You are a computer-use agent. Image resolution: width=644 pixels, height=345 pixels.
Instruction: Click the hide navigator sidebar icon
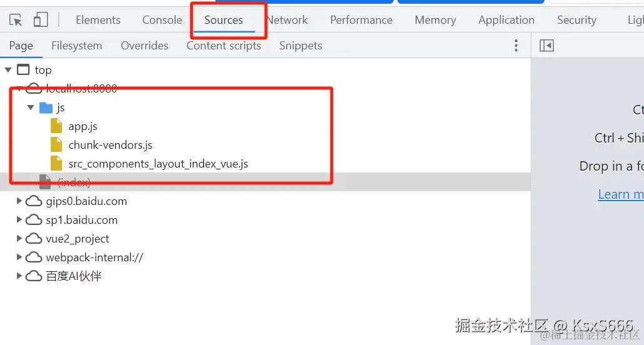(x=547, y=46)
